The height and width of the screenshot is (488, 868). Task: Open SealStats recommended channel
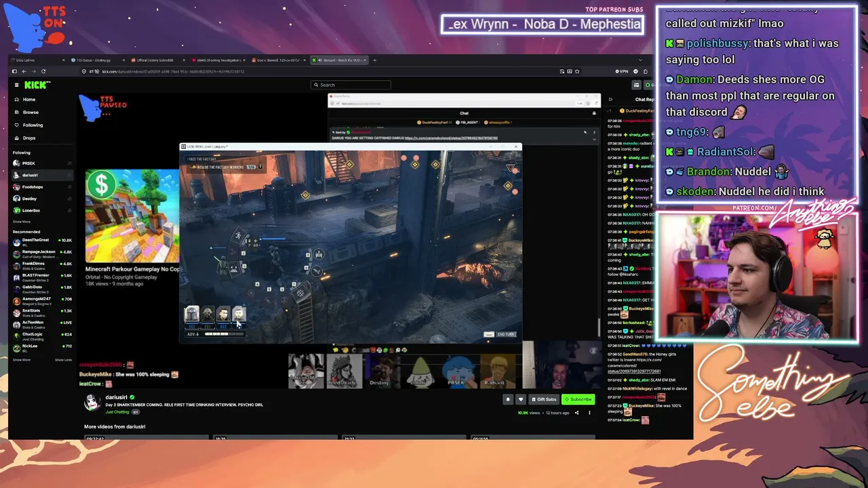[x=42, y=312]
